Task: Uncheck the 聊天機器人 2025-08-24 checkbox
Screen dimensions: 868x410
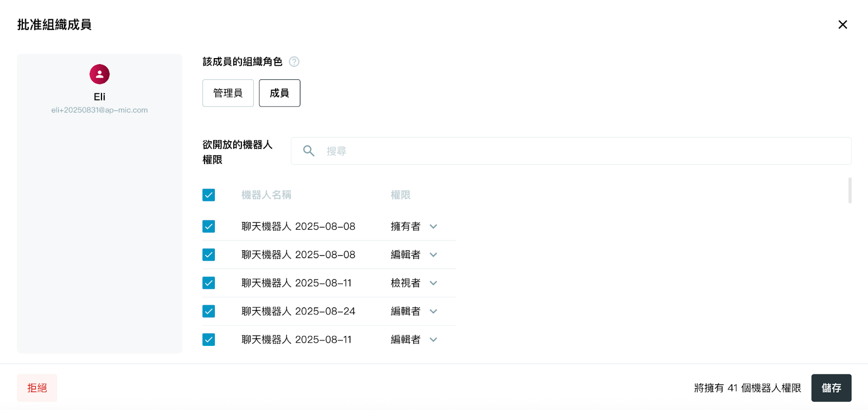Action: (208, 311)
